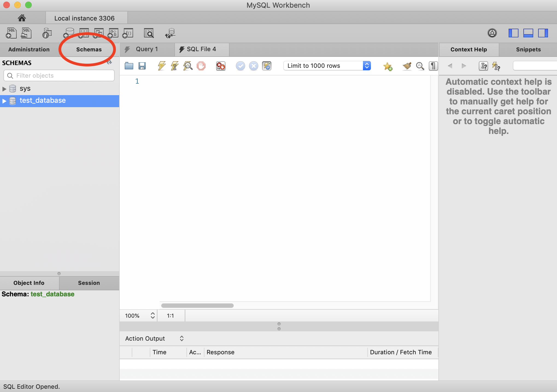Create a new stored procedure icon
The width and height of the screenshot is (557, 392).
(113, 33)
